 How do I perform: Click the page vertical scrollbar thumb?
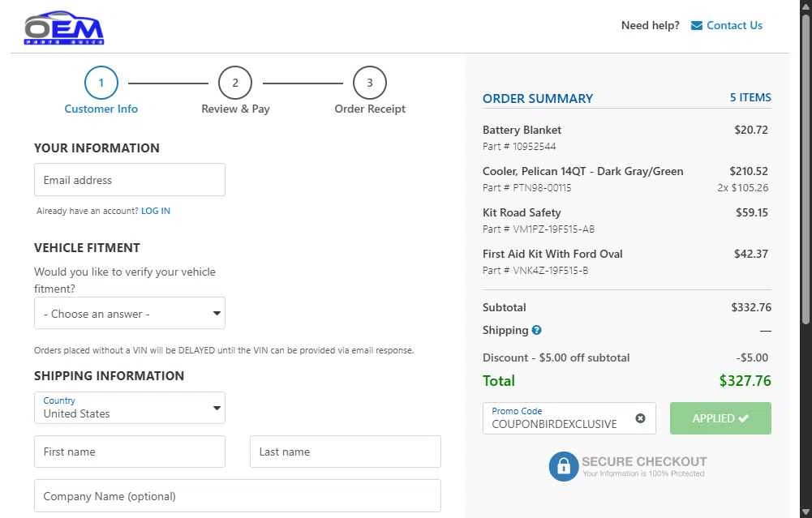point(806,169)
